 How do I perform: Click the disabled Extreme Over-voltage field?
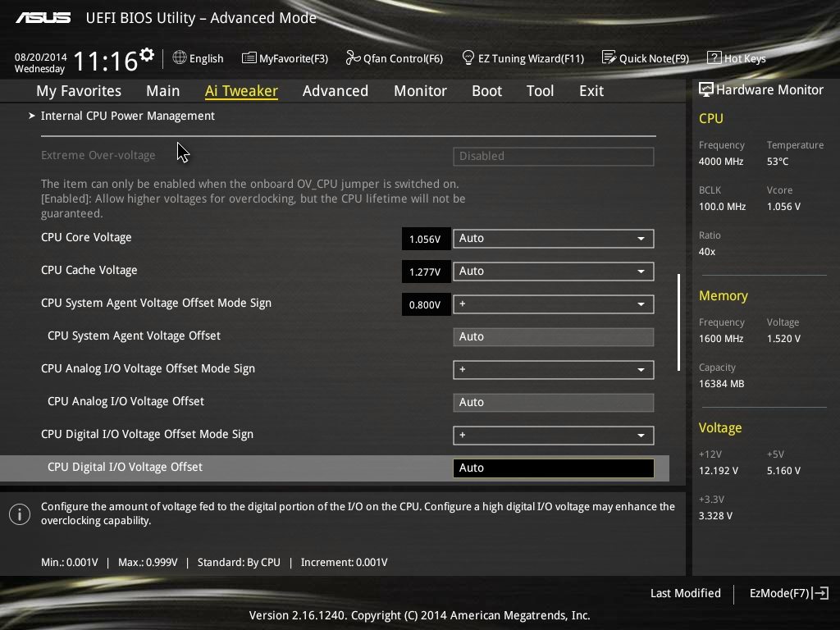tap(554, 157)
